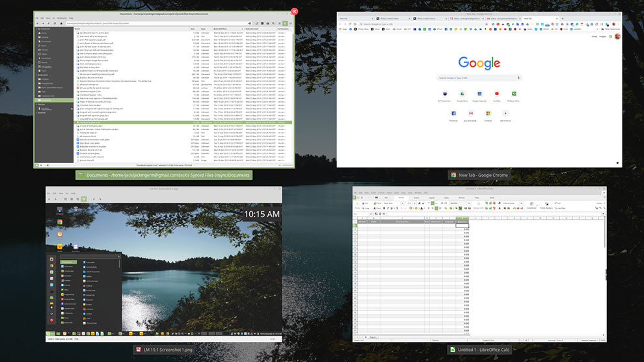This screenshot has width=644, height=362.
Task: Open the Google Drive shortcut tile
Action: 462,96
